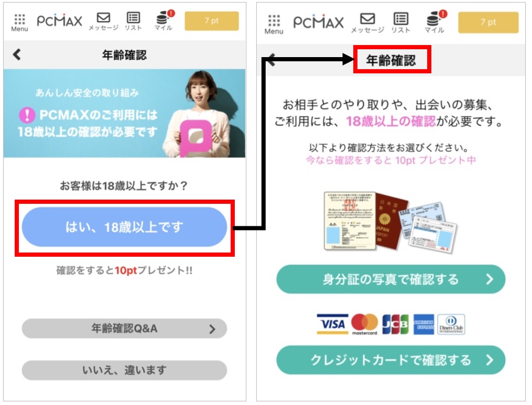
Task: Open リスト icon in right screen header
Action: [400, 23]
